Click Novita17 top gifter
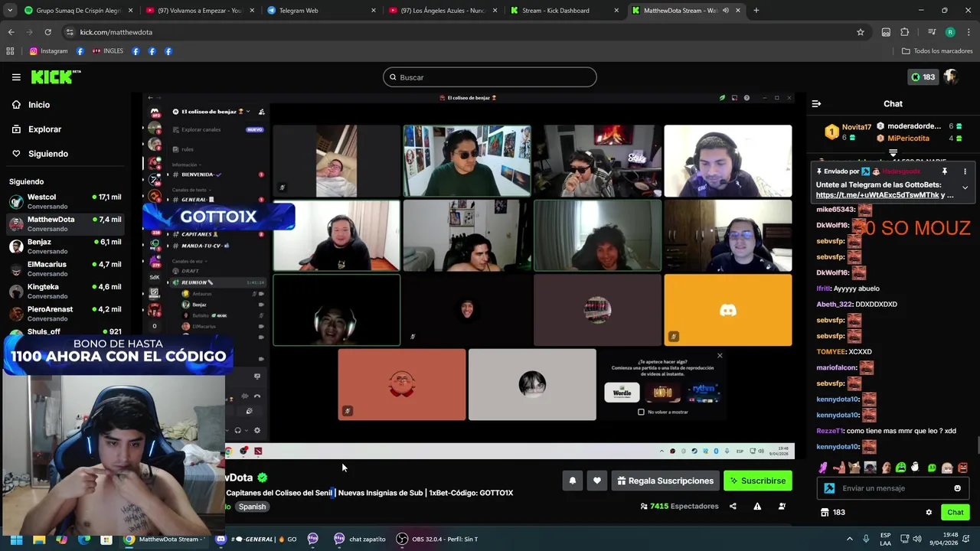Viewport: 980px width, 551px height. point(857,127)
